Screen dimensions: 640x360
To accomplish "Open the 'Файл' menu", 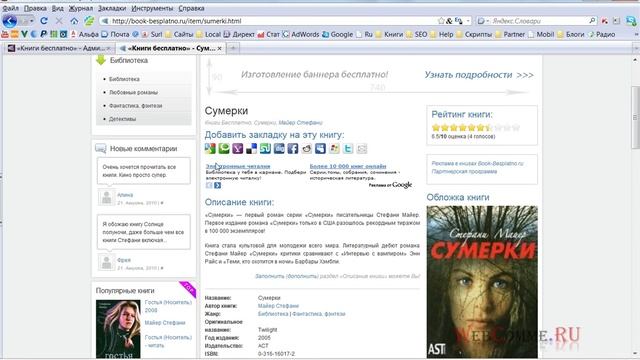I will (10, 8).
